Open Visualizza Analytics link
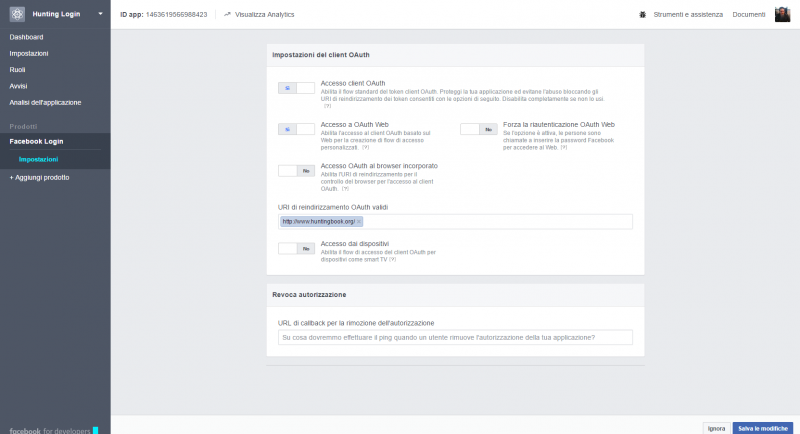This screenshot has width=800, height=434. 264,14
